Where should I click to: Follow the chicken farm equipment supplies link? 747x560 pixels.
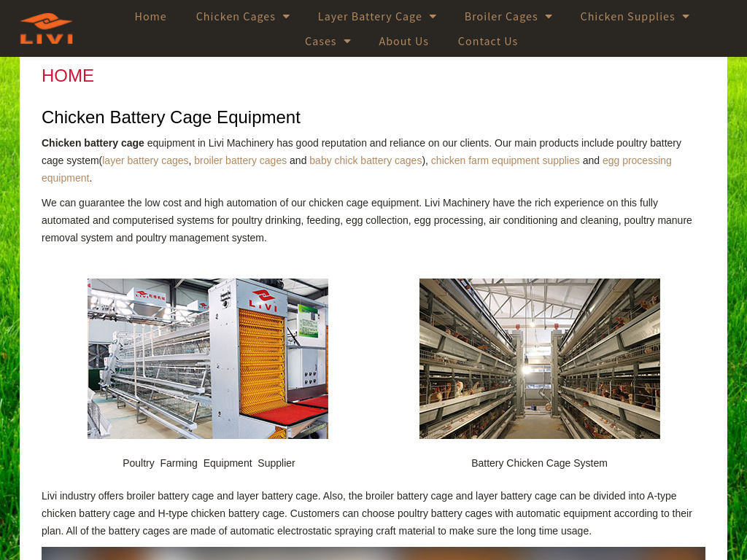click(505, 160)
